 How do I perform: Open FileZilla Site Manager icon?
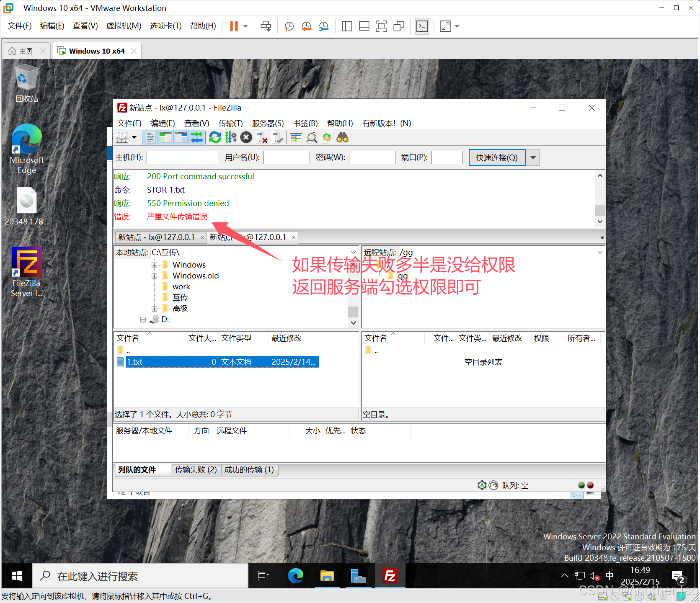pyautogui.click(x=122, y=137)
